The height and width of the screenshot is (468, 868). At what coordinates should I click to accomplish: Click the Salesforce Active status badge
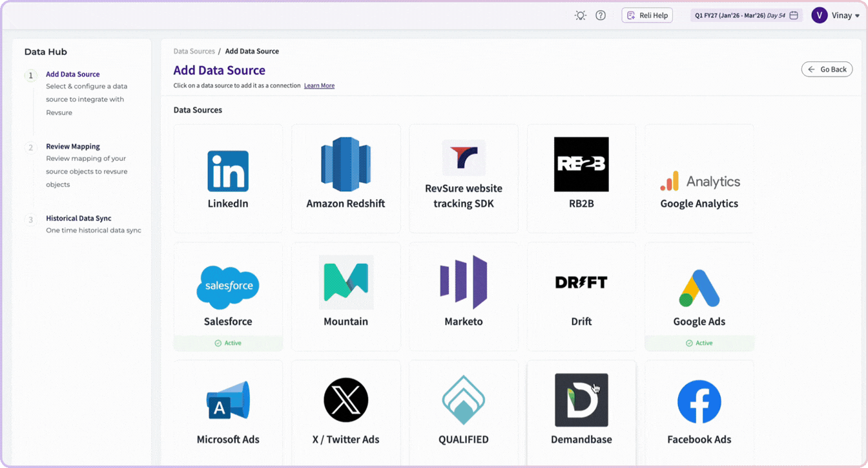click(x=228, y=343)
